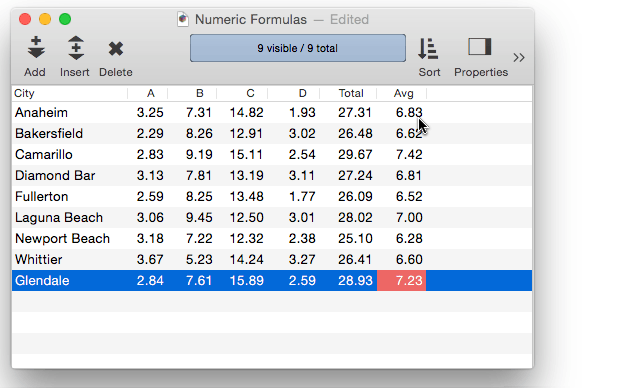Click Camarillo's C value 15.11
The width and height of the screenshot is (638, 388).
point(247,155)
